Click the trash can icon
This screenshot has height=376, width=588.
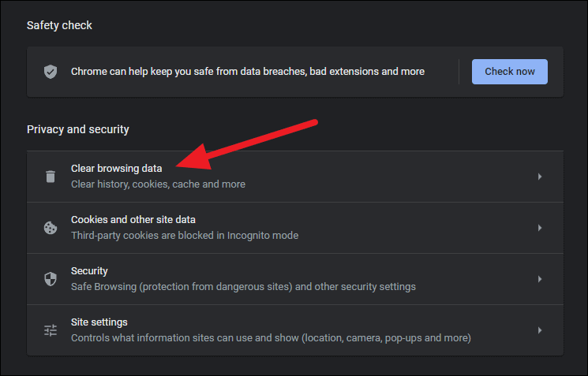point(51,177)
